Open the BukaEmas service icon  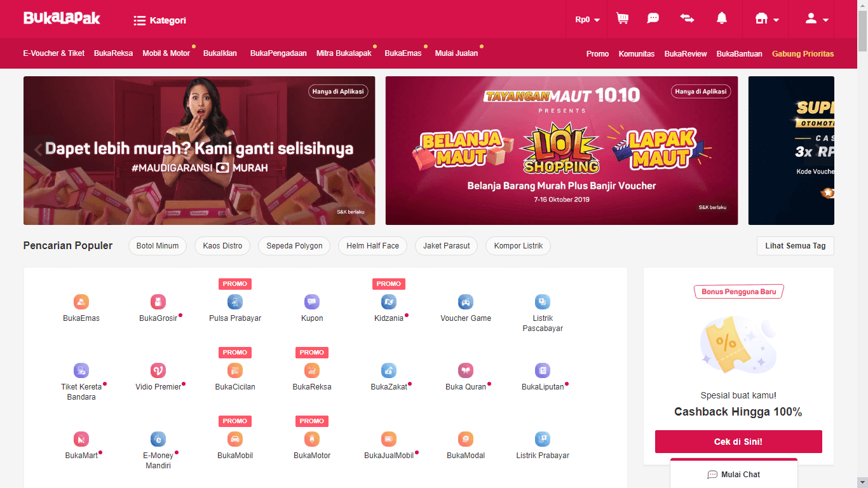[81, 302]
